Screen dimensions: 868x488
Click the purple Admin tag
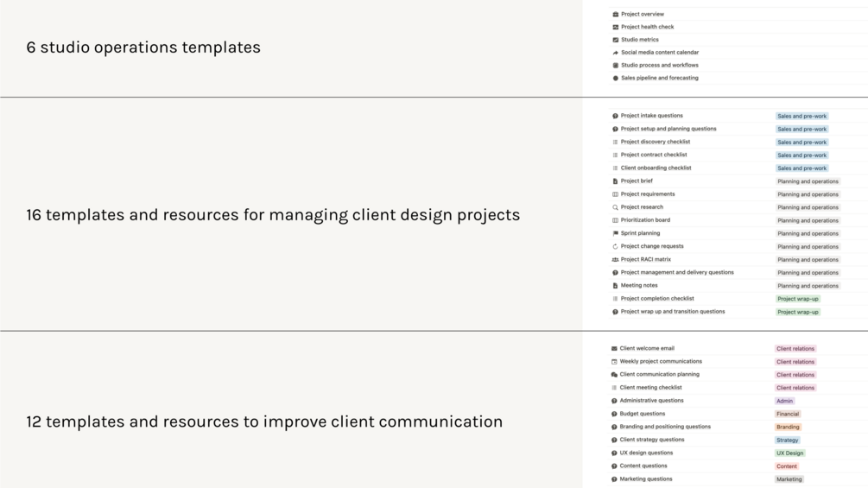point(784,401)
